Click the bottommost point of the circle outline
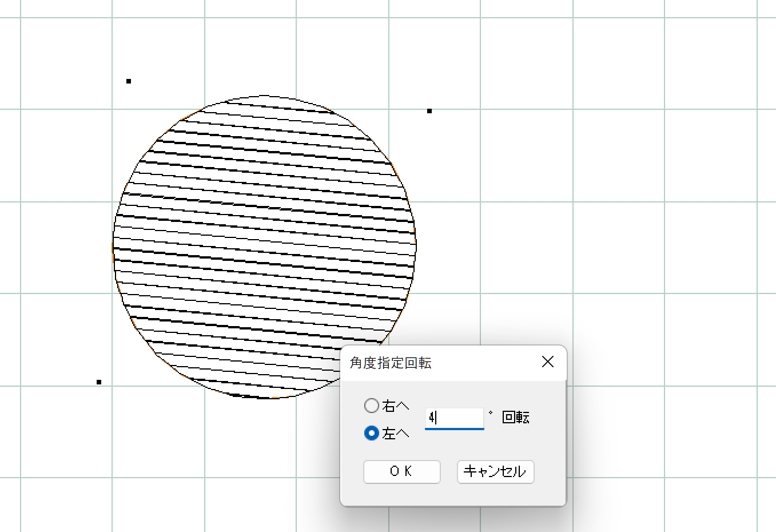The width and height of the screenshot is (776, 532). (264, 398)
